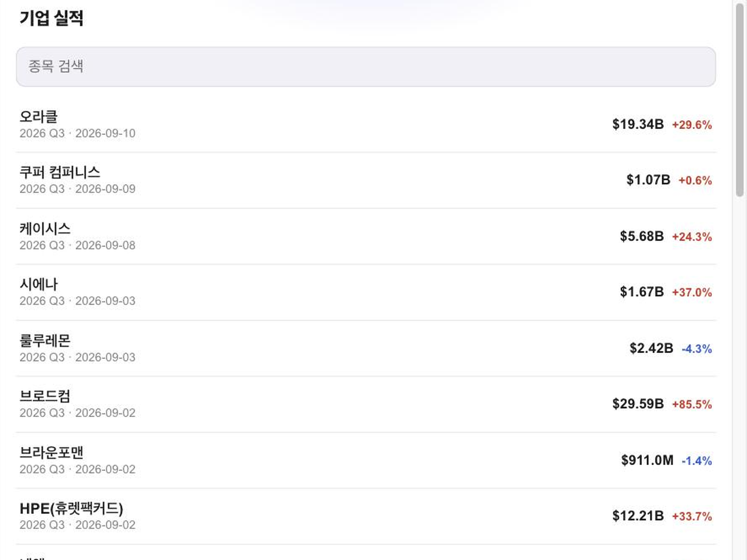Open the 쿠퍼 컴퍼니스 earnings entry
747x560 pixels.
pos(365,180)
